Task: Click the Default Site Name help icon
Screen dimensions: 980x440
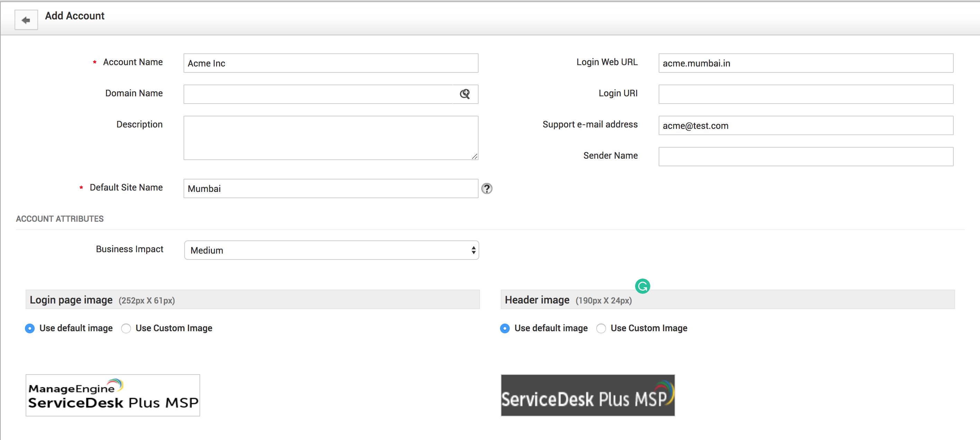Action: (487, 188)
